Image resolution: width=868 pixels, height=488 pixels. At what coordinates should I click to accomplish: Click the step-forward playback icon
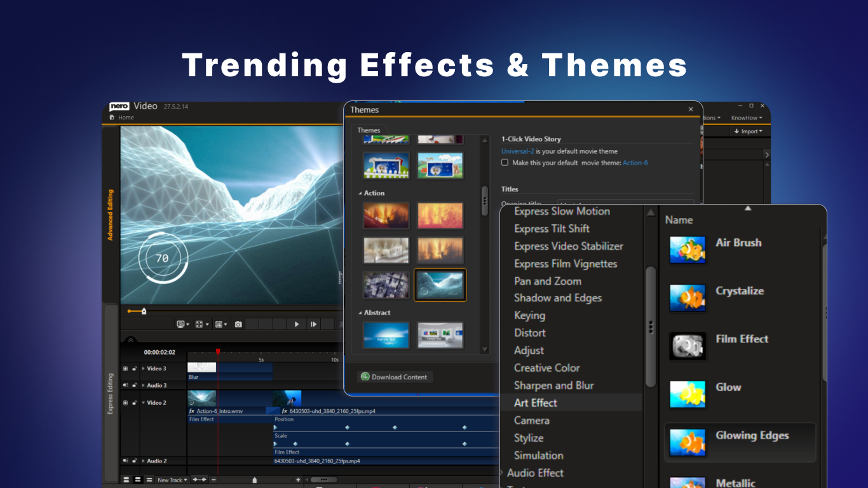click(313, 324)
